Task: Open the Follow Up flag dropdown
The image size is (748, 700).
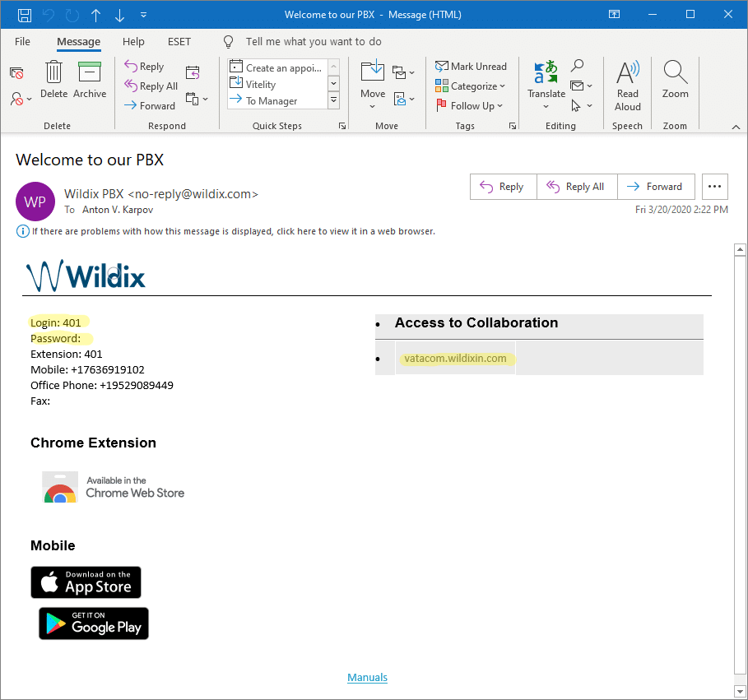Action: [x=469, y=105]
